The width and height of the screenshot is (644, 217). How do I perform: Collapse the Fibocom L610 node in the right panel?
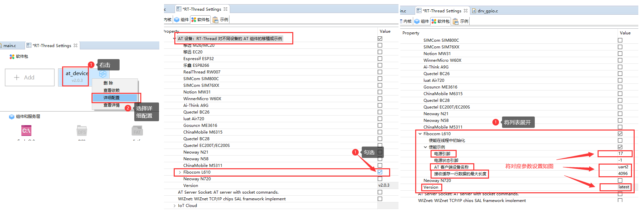tap(420, 134)
